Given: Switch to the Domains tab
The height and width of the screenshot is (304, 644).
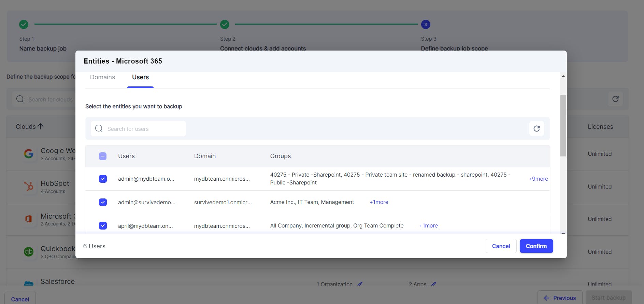Looking at the screenshot, I should pyautogui.click(x=102, y=77).
